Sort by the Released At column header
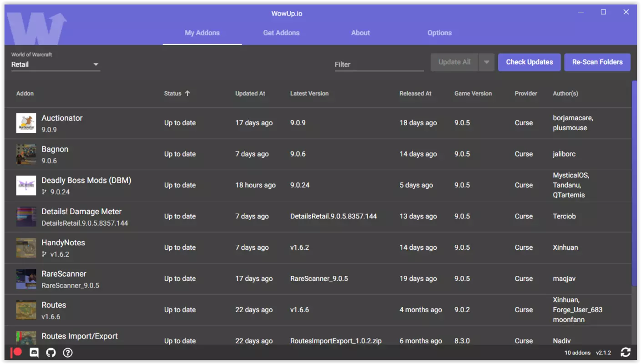This screenshot has width=641, height=364. pos(415,93)
